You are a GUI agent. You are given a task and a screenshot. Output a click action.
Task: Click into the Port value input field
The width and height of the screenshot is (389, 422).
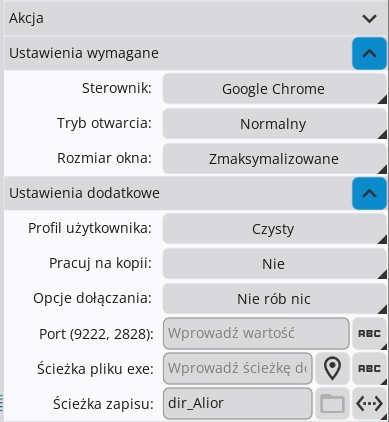click(256, 334)
